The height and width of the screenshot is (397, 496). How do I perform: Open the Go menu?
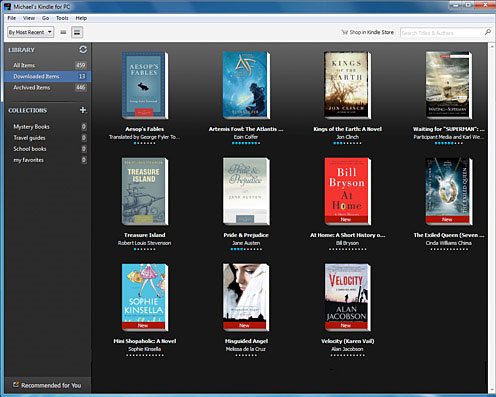pyautogui.click(x=45, y=18)
